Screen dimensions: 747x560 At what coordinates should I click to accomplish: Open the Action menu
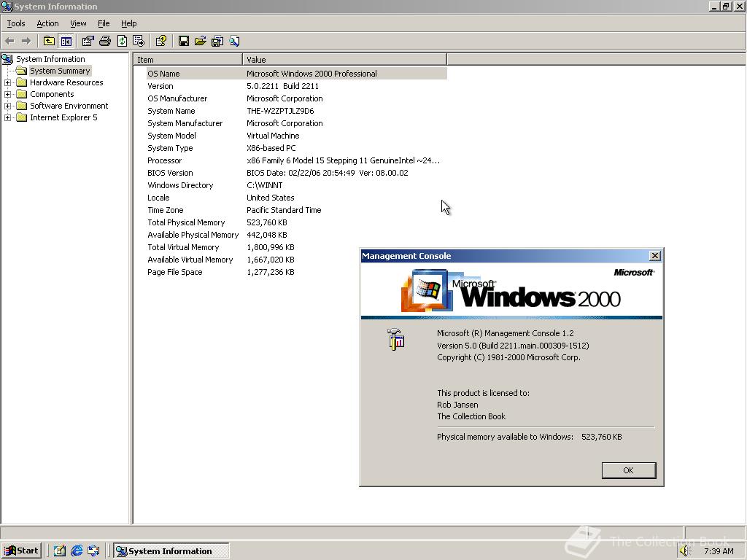coord(47,23)
